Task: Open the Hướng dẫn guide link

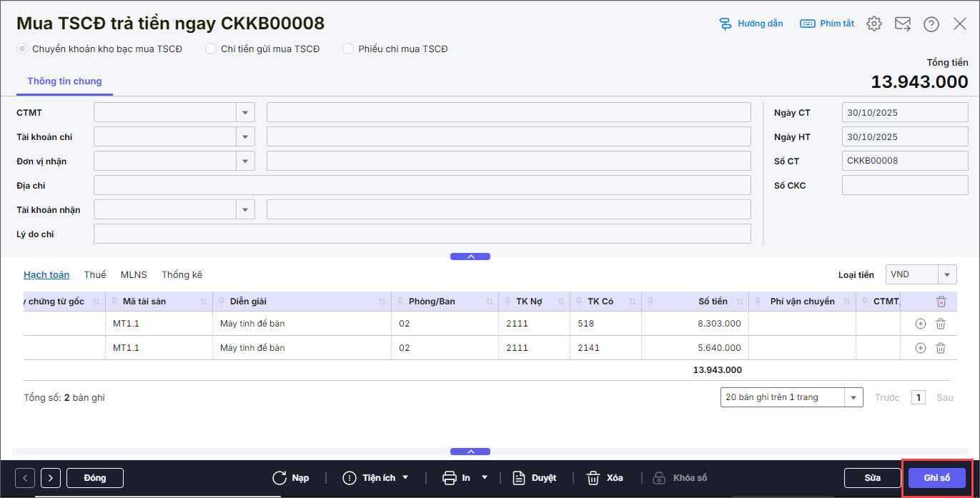Action: point(751,24)
